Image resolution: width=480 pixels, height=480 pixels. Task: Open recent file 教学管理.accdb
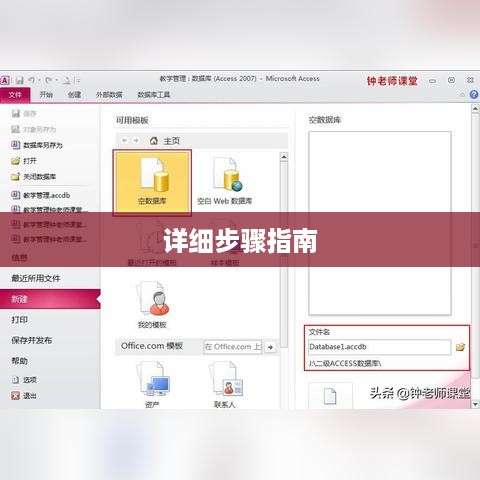point(41,195)
